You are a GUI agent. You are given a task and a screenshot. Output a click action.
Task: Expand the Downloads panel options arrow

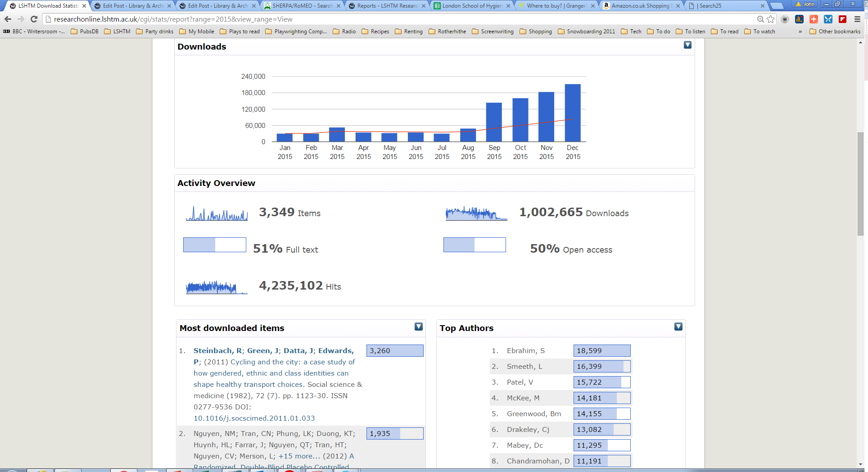(x=687, y=45)
